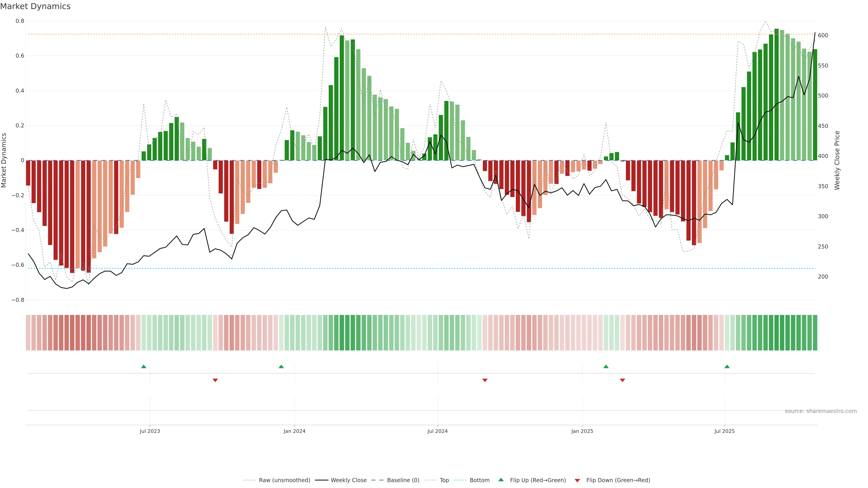Click the first red flip-down triangle marker
868x488 pixels.
coord(215,380)
